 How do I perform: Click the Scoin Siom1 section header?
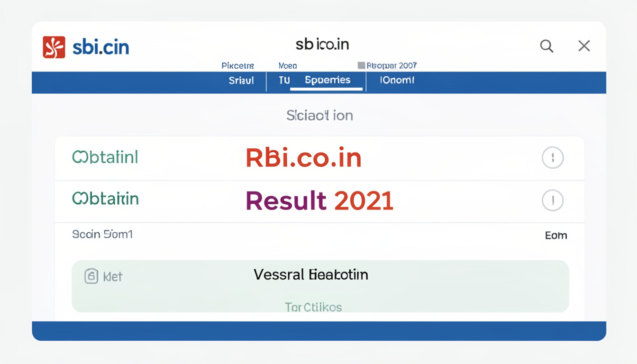click(103, 234)
